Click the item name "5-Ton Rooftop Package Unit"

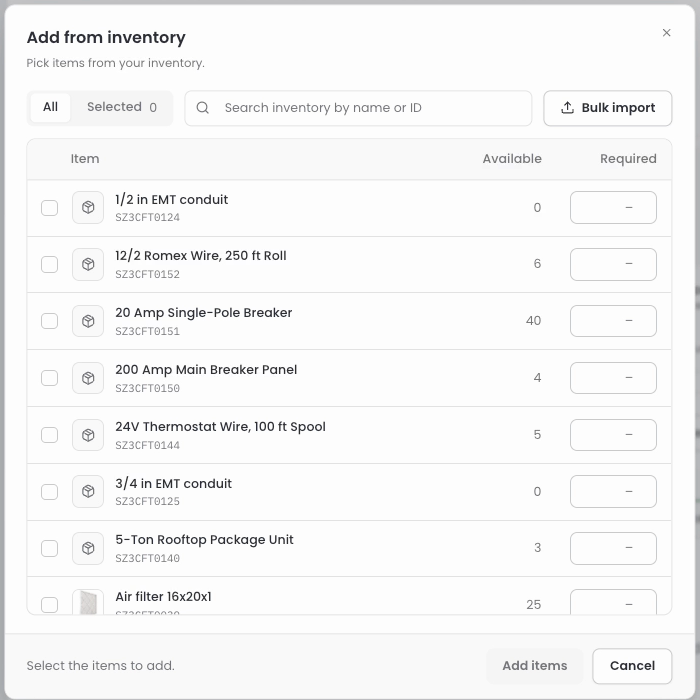[204, 540]
